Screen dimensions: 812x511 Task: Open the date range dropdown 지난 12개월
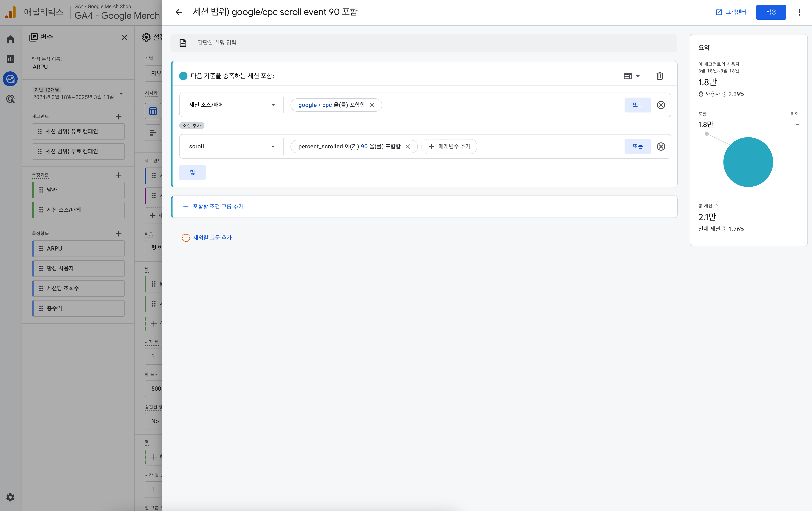click(x=78, y=94)
